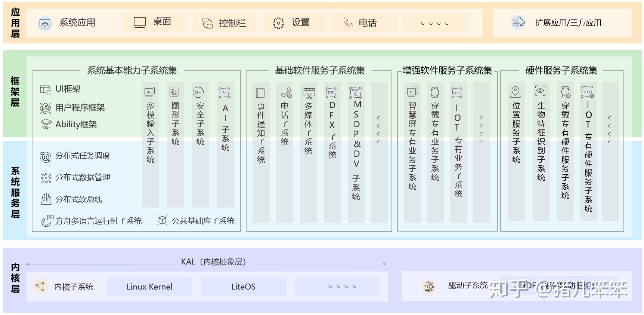Image resolution: width=644 pixels, height=315 pixels.
Task: Click the 桌面 text
Action: [x=162, y=22]
